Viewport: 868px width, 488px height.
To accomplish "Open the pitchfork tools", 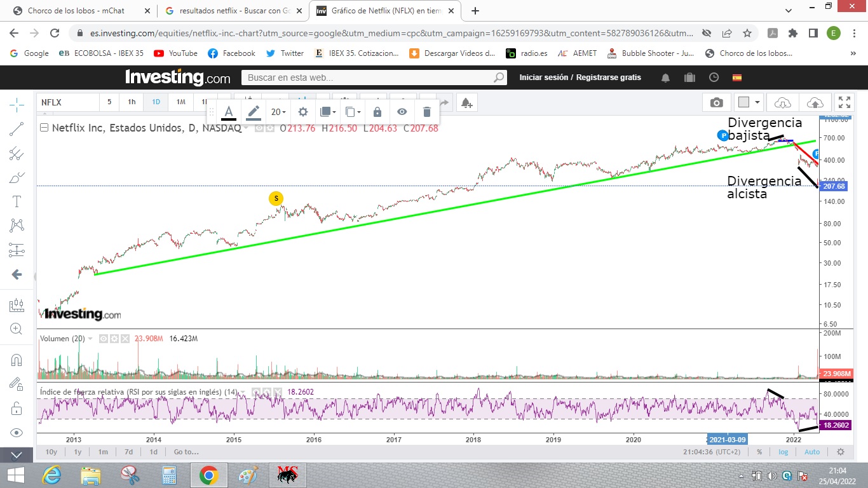I will tap(17, 153).
